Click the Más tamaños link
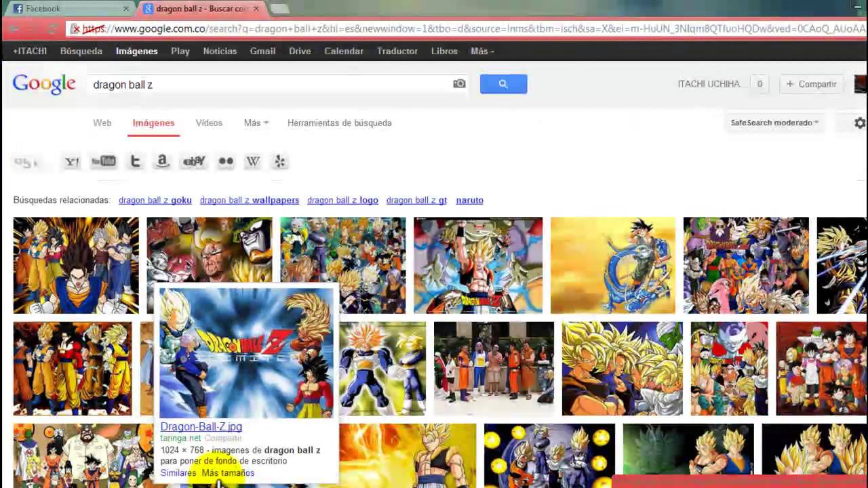Viewport: 868px width, 488px height. [228, 472]
